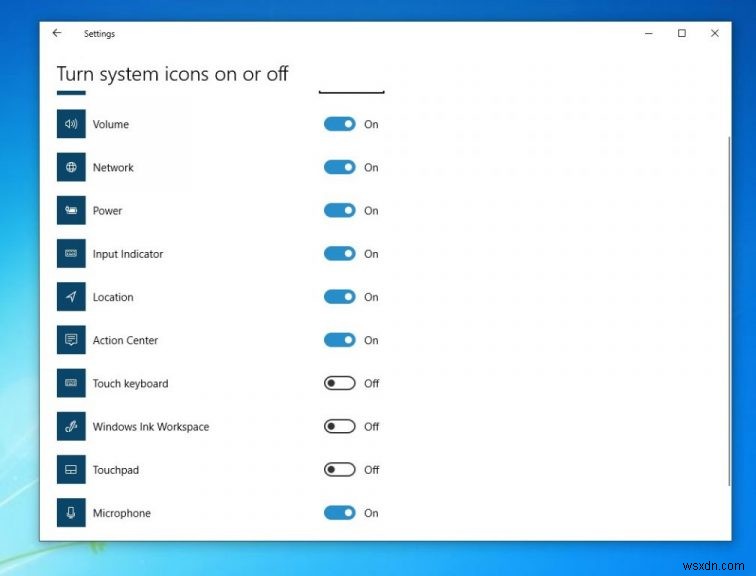
Task: Go back using the Settings back arrow
Action: tap(57, 33)
